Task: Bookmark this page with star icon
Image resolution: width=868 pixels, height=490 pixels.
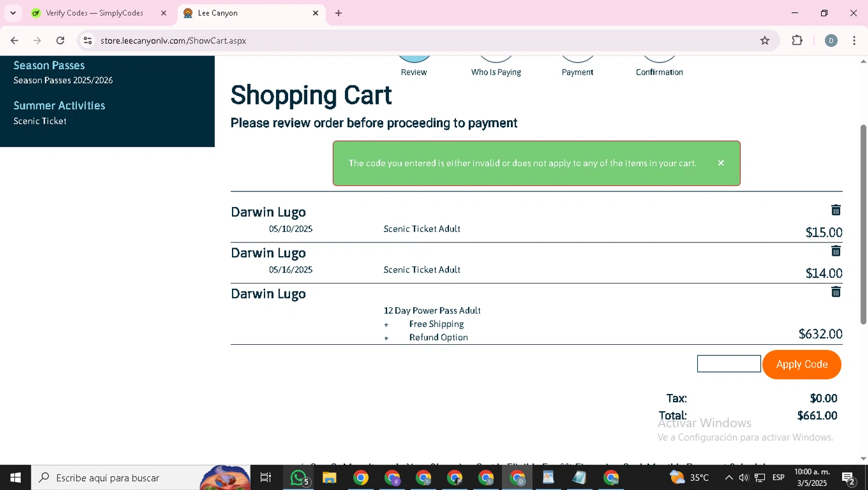Action: tap(765, 40)
